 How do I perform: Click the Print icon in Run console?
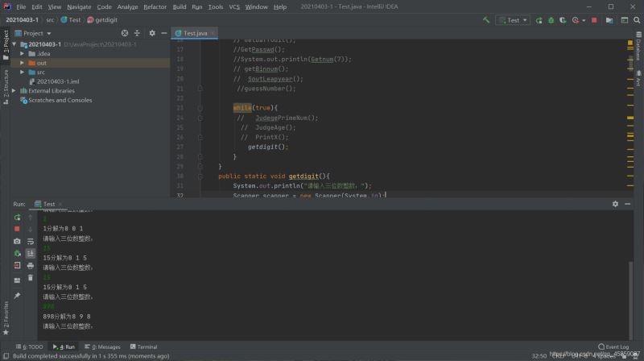[31, 265]
